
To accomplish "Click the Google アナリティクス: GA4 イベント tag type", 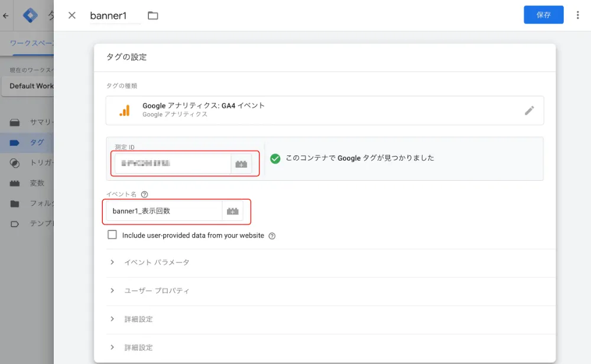I will click(x=324, y=110).
